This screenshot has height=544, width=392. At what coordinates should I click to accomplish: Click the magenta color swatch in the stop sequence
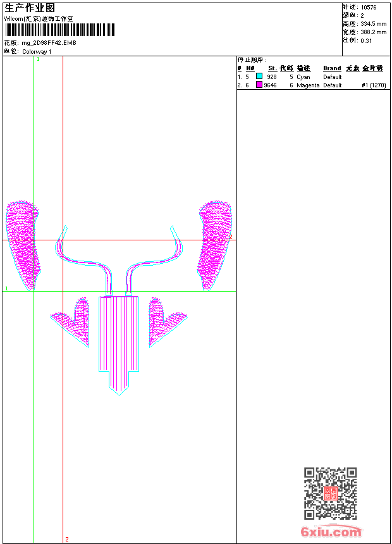[x=259, y=85]
